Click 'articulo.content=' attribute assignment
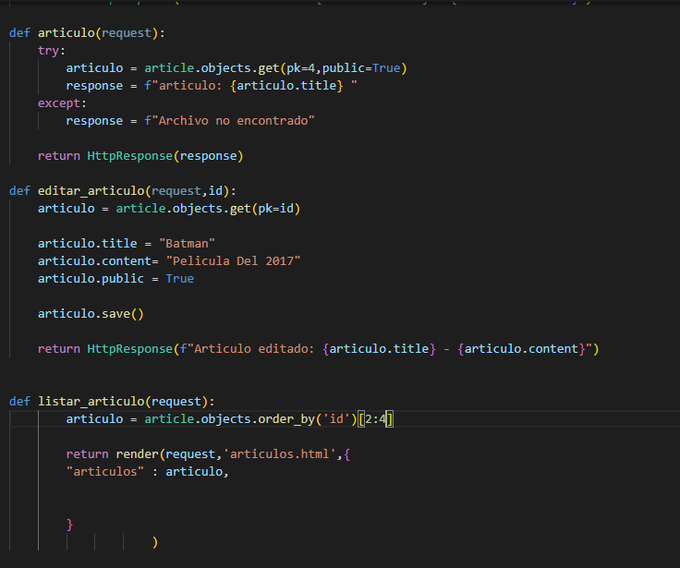The height and width of the screenshot is (568, 680). click(98, 261)
